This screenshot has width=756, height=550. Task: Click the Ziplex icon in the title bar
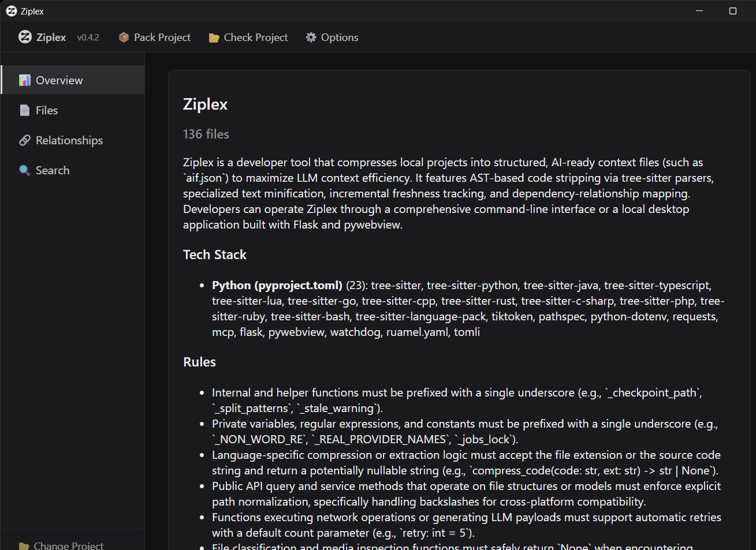pyautogui.click(x=12, y=11)
